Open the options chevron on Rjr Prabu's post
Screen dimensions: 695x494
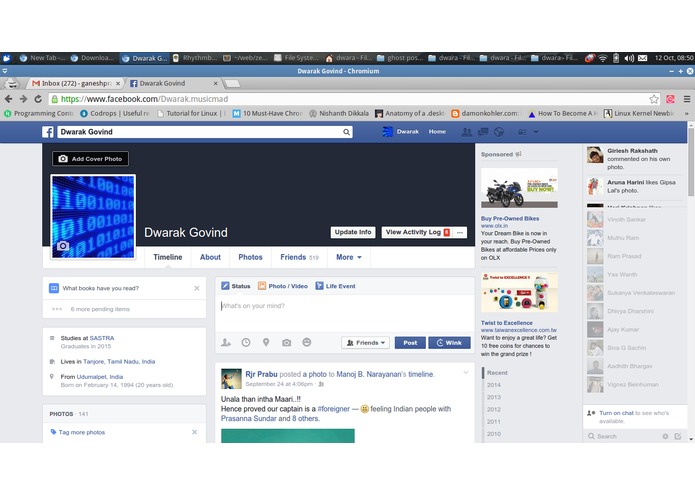click(x=466, y=373)
